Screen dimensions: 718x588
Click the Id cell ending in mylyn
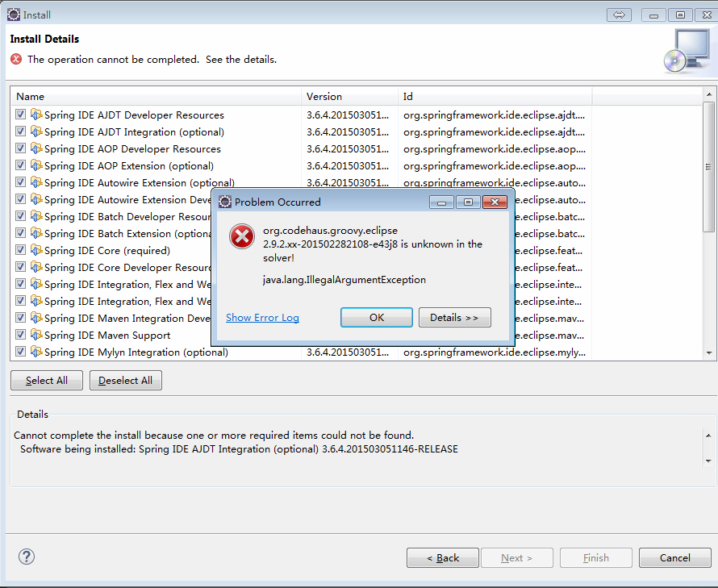click(494, 352)
